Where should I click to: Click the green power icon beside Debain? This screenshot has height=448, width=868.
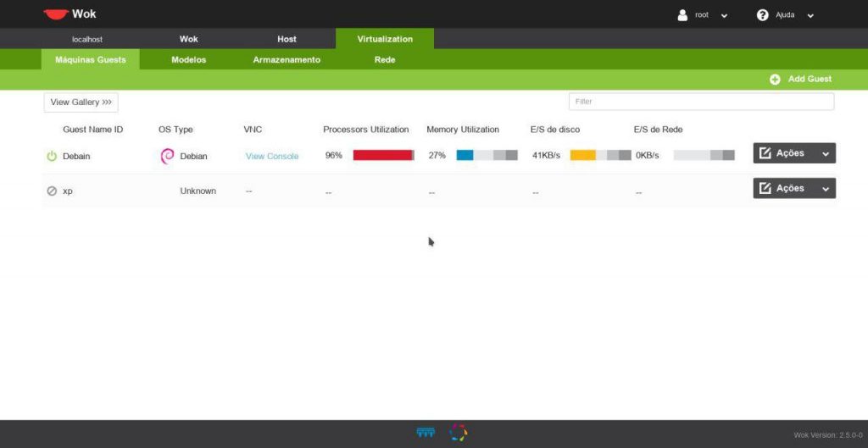tap(52, 156)
